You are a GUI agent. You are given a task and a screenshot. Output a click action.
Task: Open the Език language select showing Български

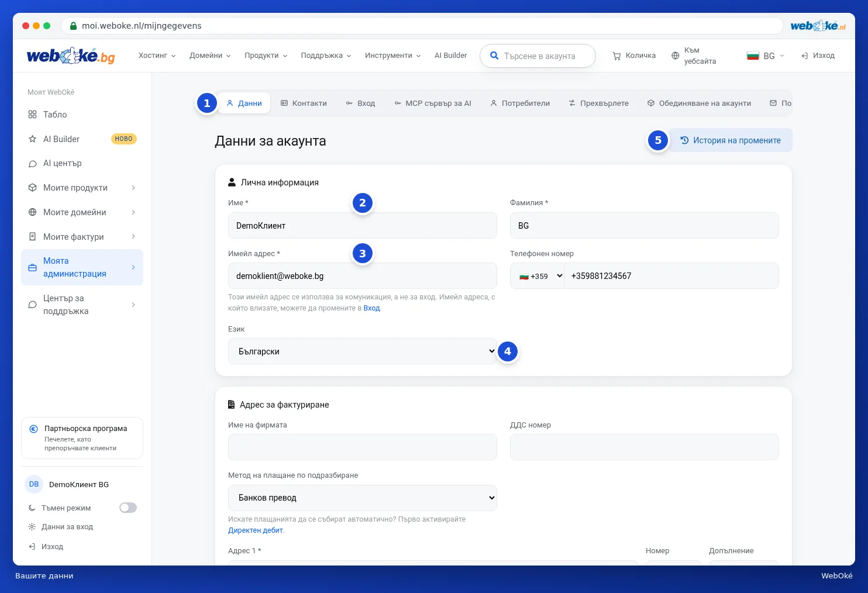tap(363, 351)
